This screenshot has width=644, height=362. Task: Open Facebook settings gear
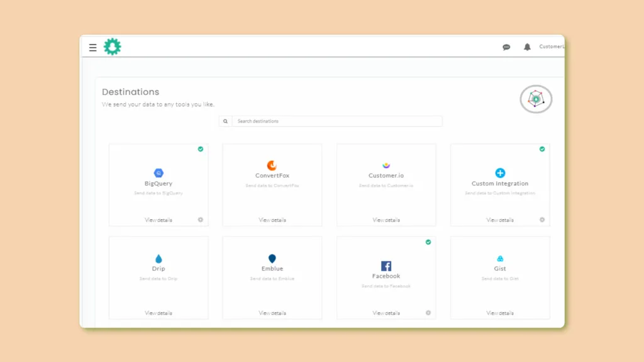(428, 313)
